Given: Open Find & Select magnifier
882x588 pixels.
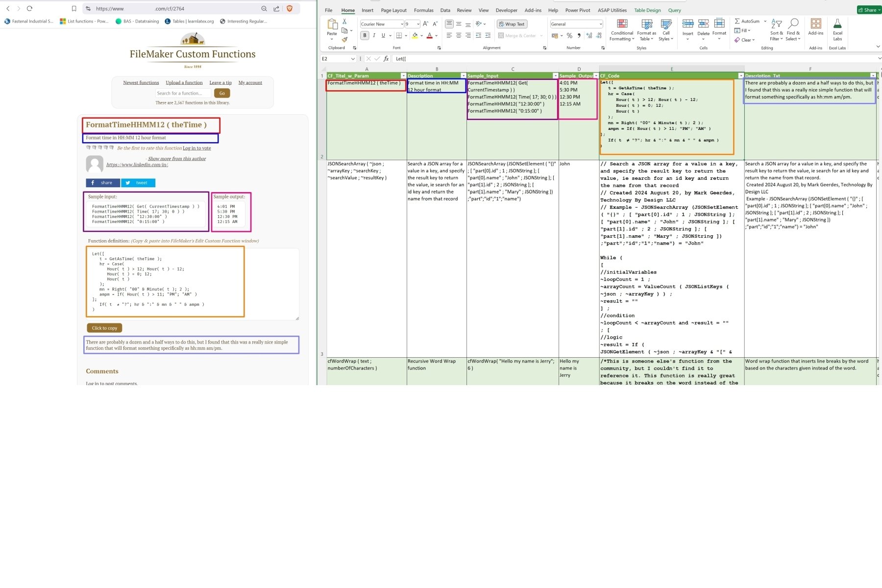Looking at the screenshot, I should [793, 30].
